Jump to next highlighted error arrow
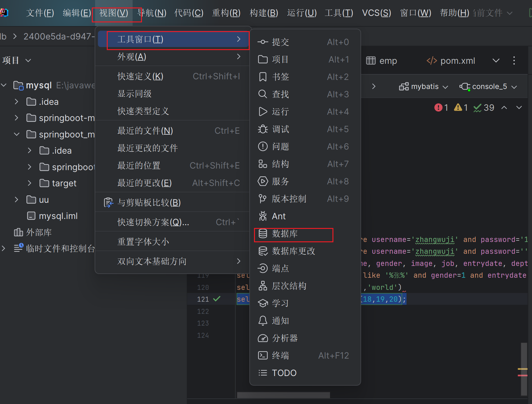The width and height of the screenshot is (532, 404). click(x=519, y=108)
